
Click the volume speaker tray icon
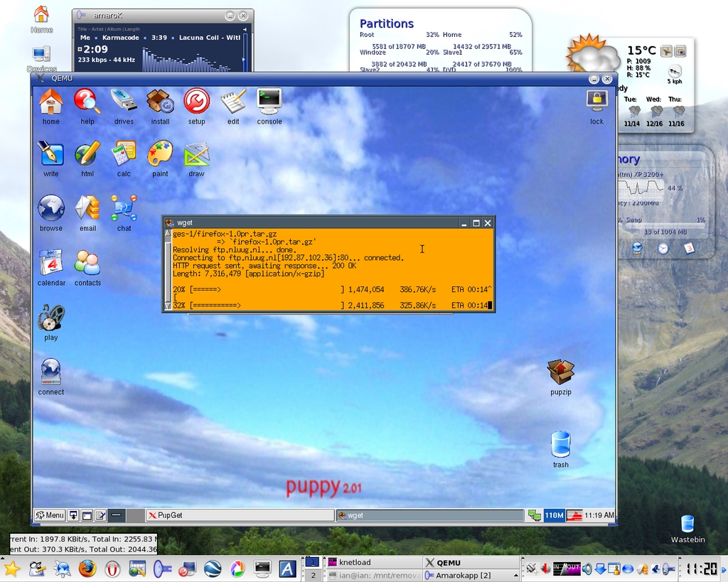tap(587, 568)
